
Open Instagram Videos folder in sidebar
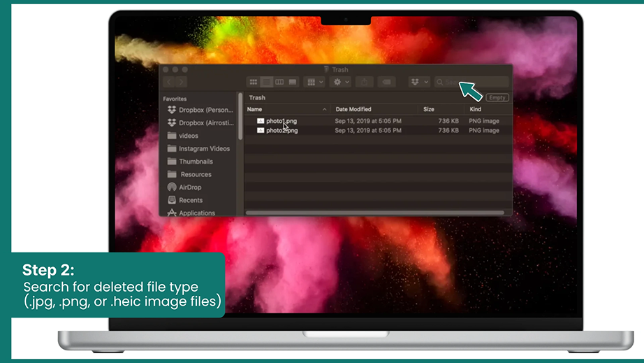tap(200, 148)
